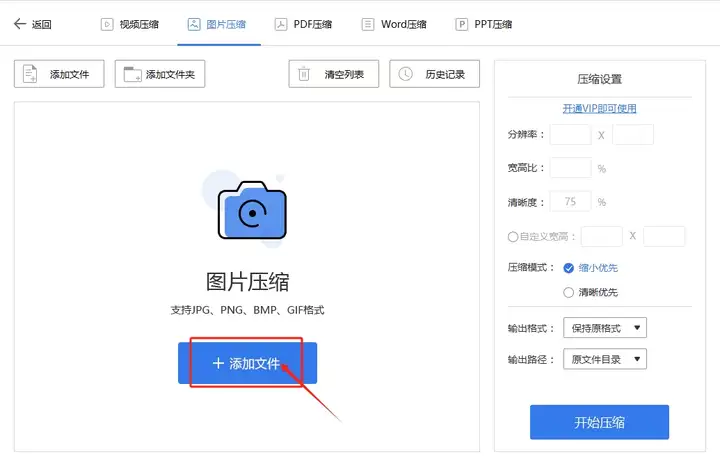This screenshot has width=720, height=466.
Task: Switch to the 图片压缩 tab
Action: (217, 24)
